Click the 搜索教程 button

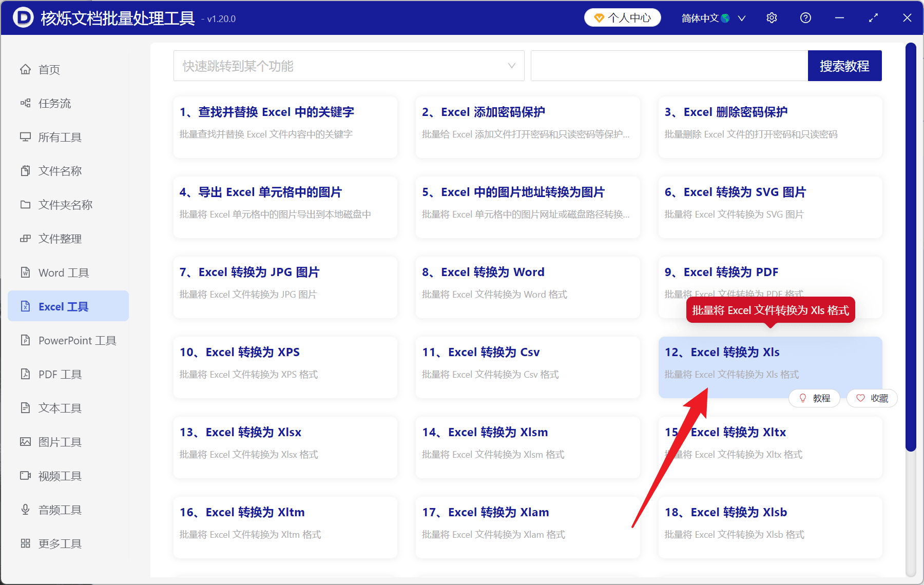pos(844,66)
